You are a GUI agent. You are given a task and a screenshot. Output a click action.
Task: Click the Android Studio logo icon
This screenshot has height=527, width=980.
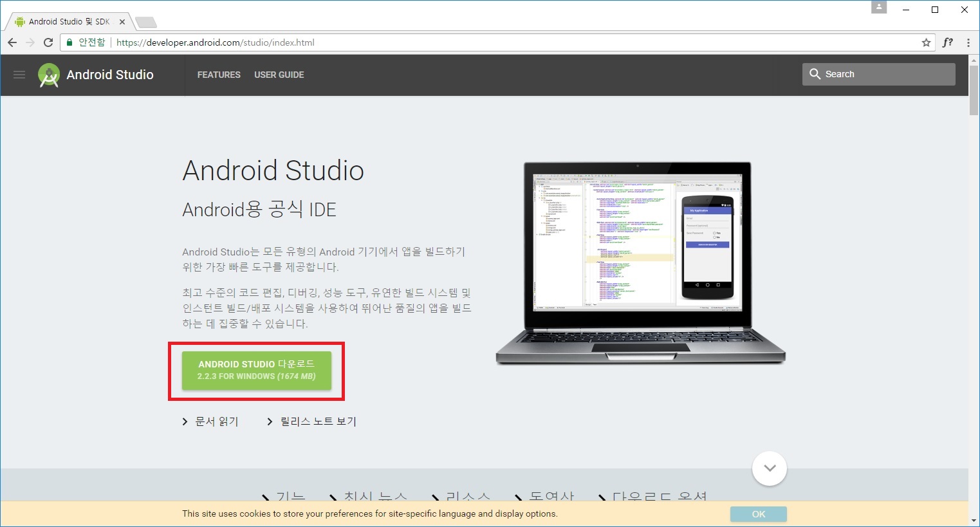pyautogui.click(x=49, y=75)
